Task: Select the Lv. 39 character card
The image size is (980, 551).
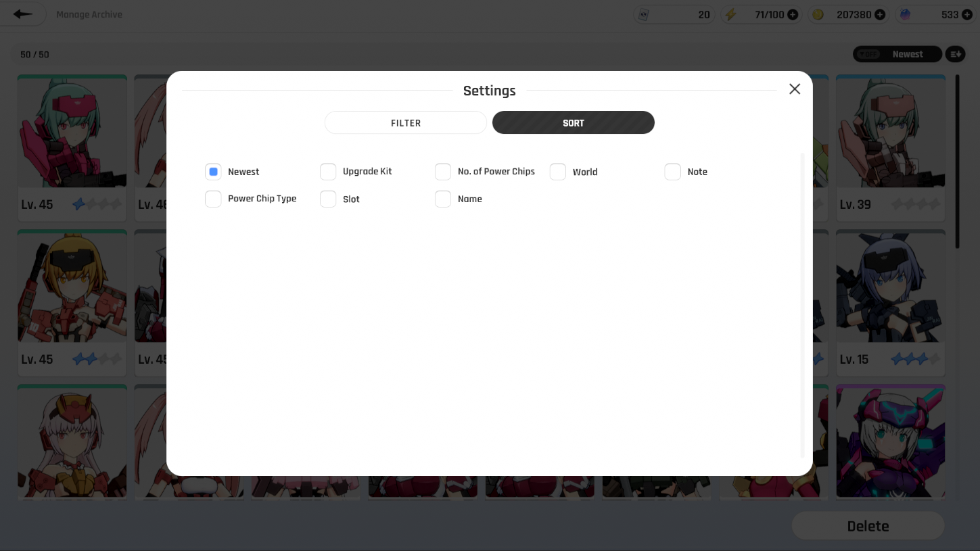Action: click(891, 147)
